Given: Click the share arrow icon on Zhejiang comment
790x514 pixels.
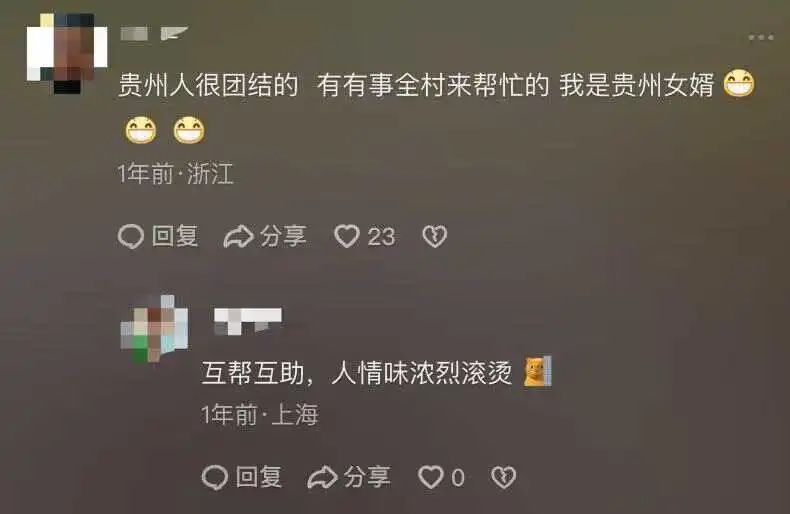Looking at the screenshot, I should click(x=238, y=236).
